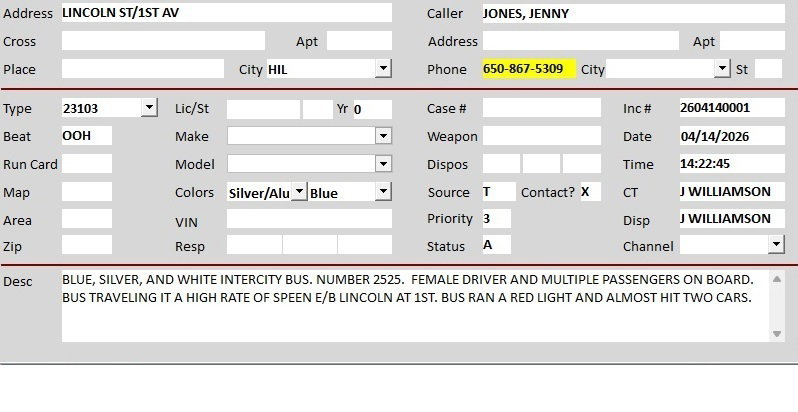This screenshot has height=412, width=798.
Task: Select the Weapon input field
Action: click(x=541, y=136)
